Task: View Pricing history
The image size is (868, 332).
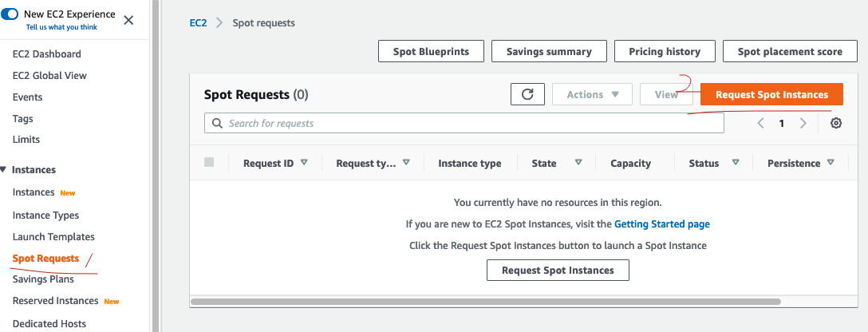Action: [x=665, y=51]
